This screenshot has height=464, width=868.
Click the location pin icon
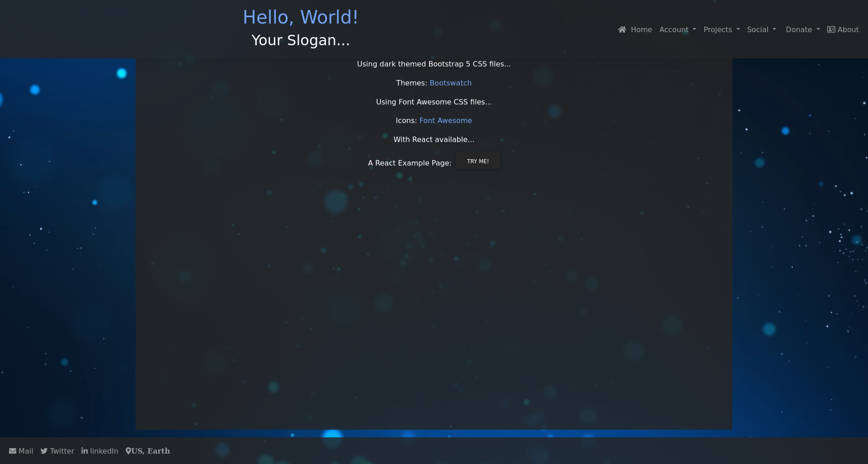128,451
